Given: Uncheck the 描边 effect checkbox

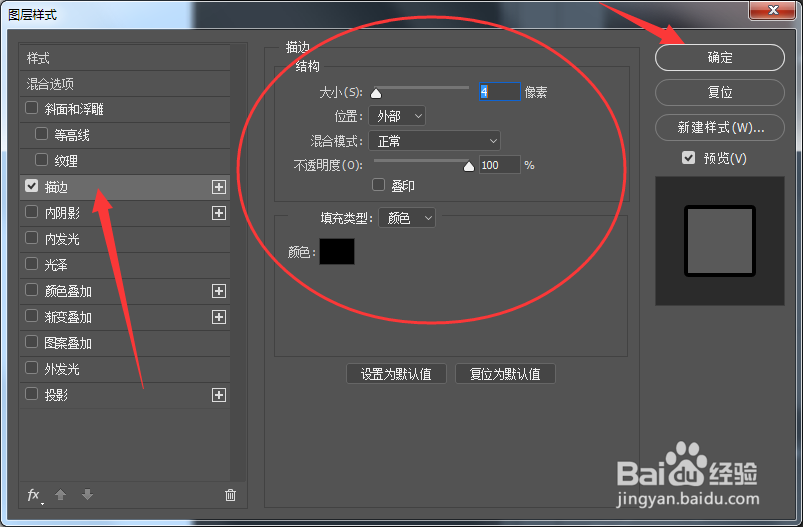Looking at the screenshot, I should click(x=32, y=186).
